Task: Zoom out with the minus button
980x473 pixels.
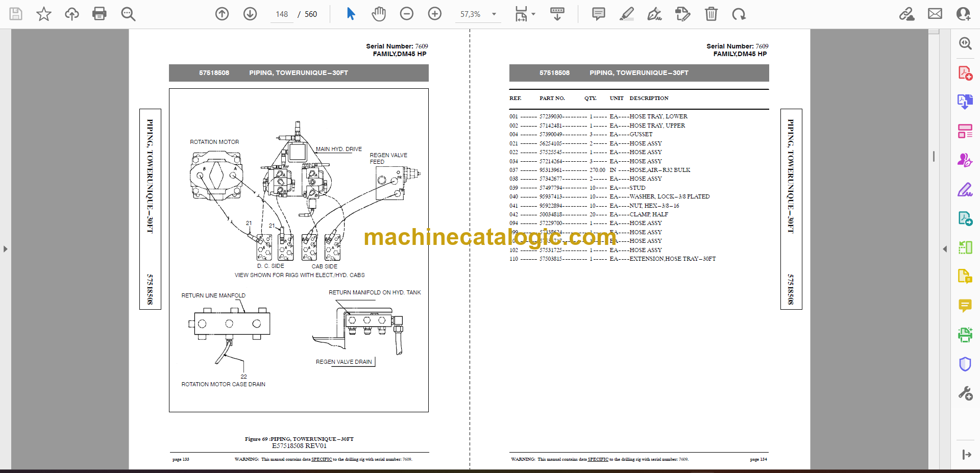Action: point(407,14)
